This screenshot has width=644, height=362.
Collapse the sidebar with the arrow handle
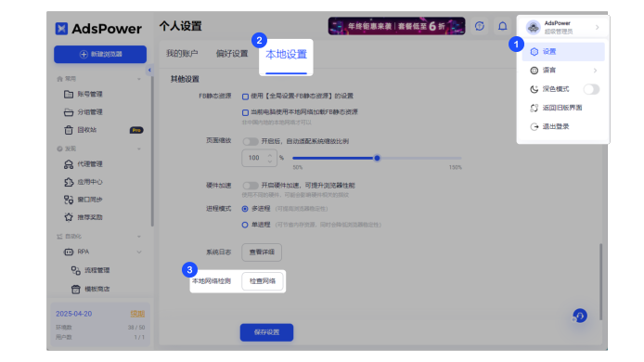click(149, 70)
